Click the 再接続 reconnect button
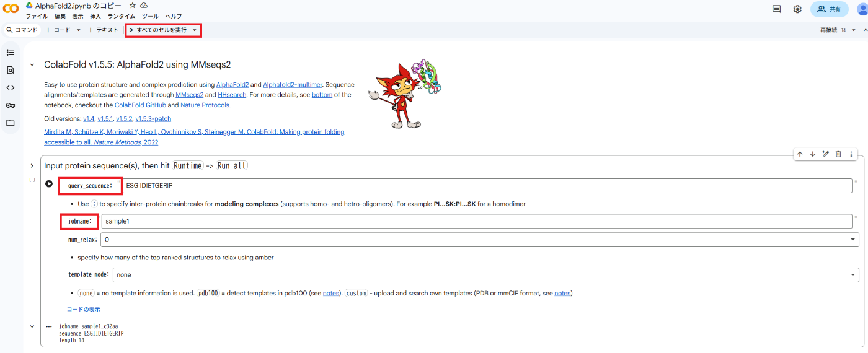This screenshot has width=868, height=353. [828, 30]
